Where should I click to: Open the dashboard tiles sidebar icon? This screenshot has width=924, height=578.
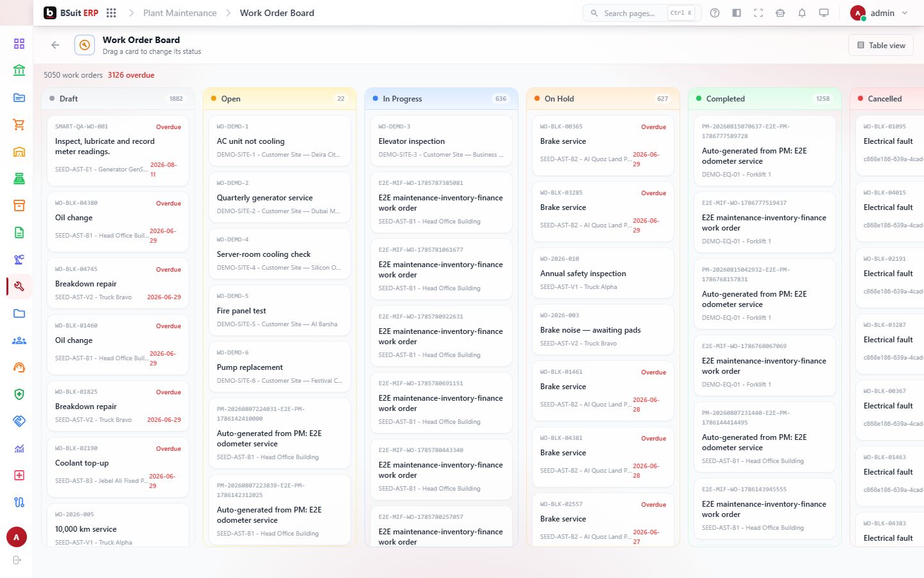19,44
